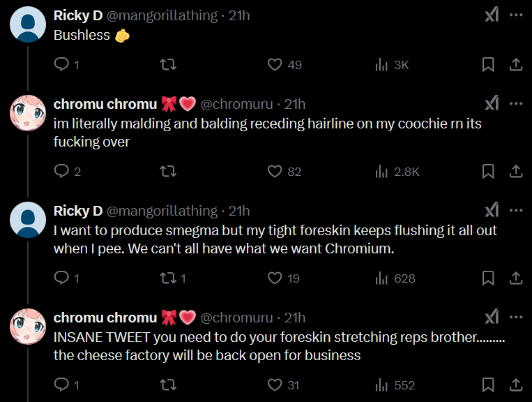Click Ricky D's name on the Chromium tweet
This screenshot has height=402, width=532.
[77, 211]
